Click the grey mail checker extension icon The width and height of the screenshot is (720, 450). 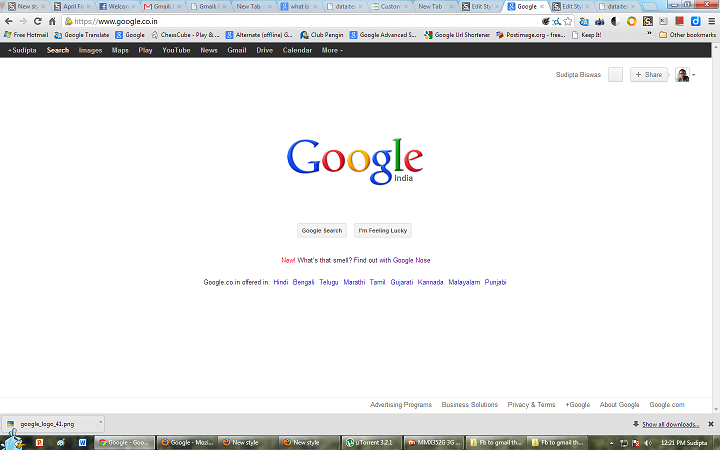tap(664, 21)
